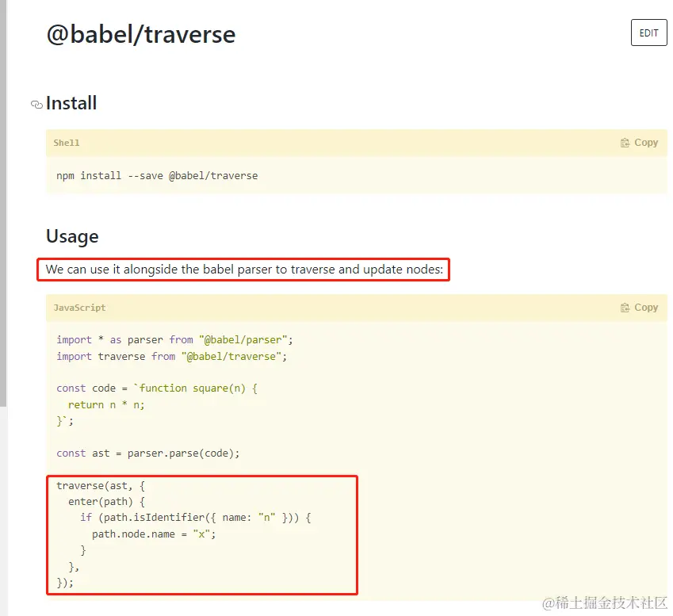673x616 pixels.
Task: Click the traverse(ast, { line
Action: pos(101,486)
